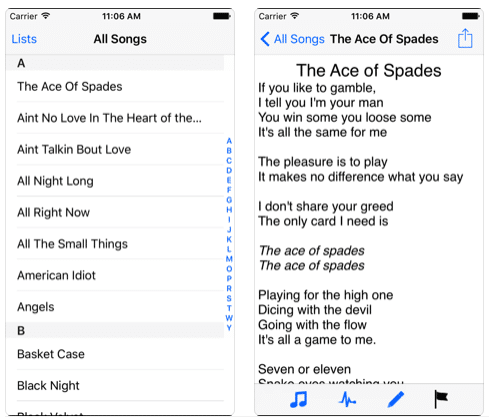Jump to letter M in index
489x417 pixels.
[x=229, y=259]
